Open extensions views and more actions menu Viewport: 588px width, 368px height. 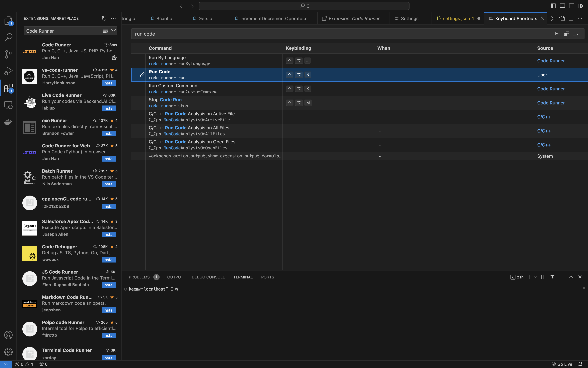(x=113, y=19)
